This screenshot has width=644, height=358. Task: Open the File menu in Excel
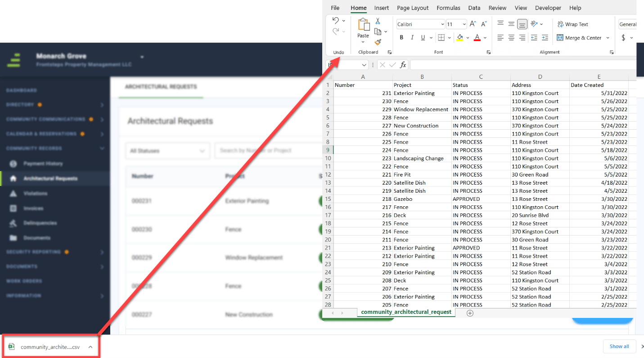tap(335, 8)
